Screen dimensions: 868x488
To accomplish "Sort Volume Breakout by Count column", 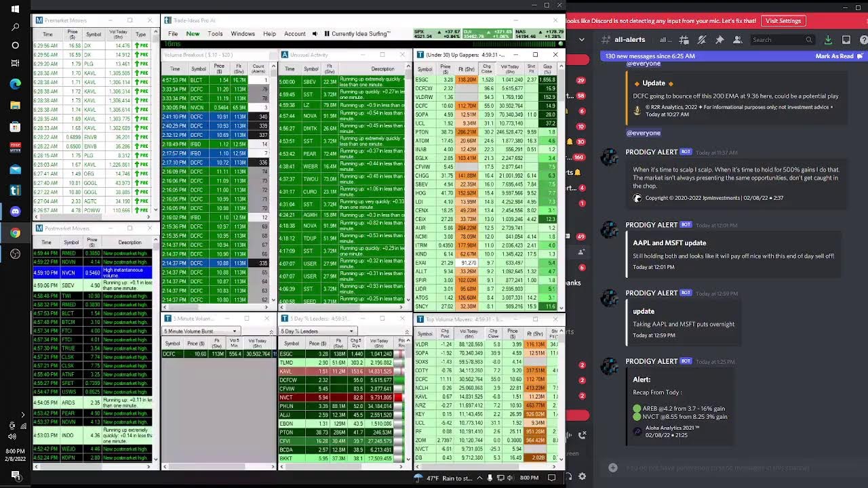I will pos(258,68).
